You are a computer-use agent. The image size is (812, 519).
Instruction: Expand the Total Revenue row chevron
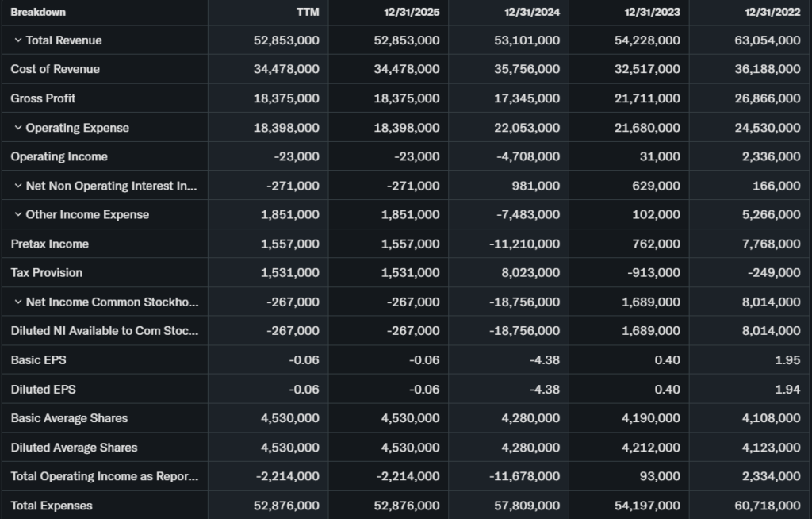(17, 40)
